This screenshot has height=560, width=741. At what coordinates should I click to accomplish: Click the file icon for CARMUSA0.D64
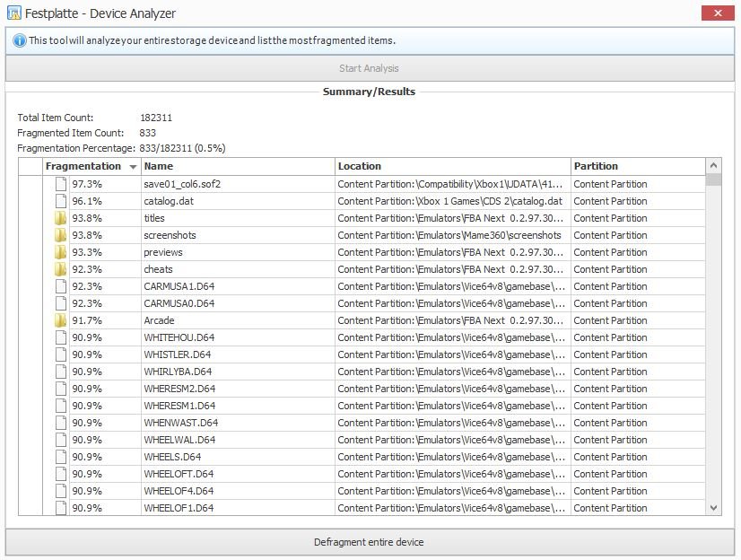pyautogui.click(x=60, y=303)
